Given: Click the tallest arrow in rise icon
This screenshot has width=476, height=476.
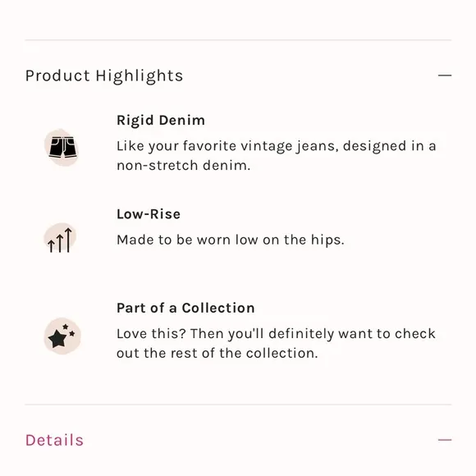Looking at the screenshot, I should (69, 240).
